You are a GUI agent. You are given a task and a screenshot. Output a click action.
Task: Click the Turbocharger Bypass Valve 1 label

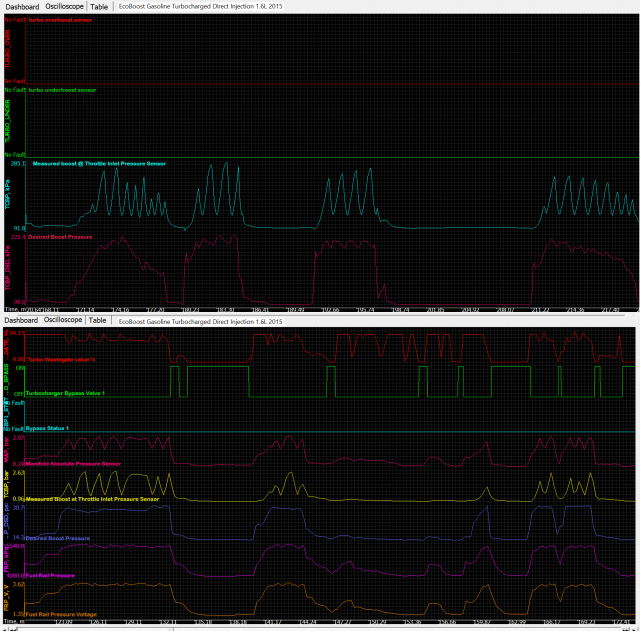(65, 393)
